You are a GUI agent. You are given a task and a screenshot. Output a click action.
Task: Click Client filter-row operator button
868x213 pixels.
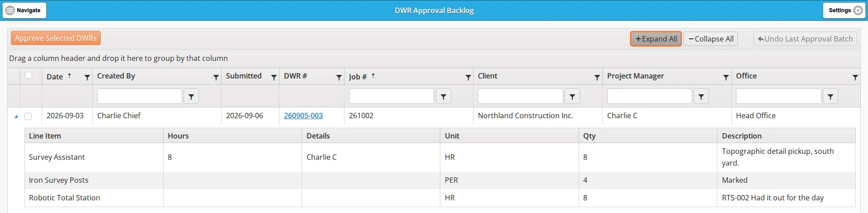point(572,96)
